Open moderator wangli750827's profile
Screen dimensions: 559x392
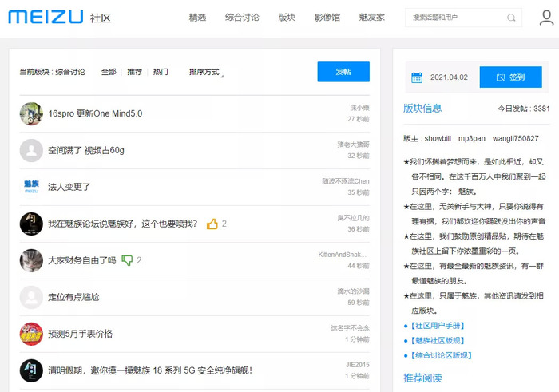tap(516, 139)
